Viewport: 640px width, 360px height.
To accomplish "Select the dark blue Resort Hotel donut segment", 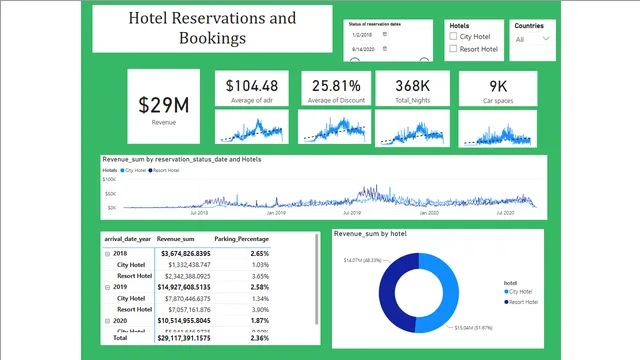I will click(388, 292).
